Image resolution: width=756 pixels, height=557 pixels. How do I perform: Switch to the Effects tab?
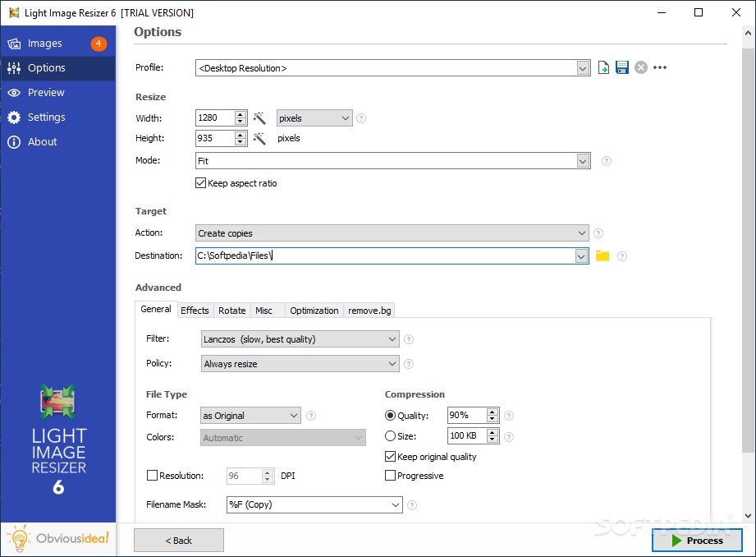(x=195, y=311)
